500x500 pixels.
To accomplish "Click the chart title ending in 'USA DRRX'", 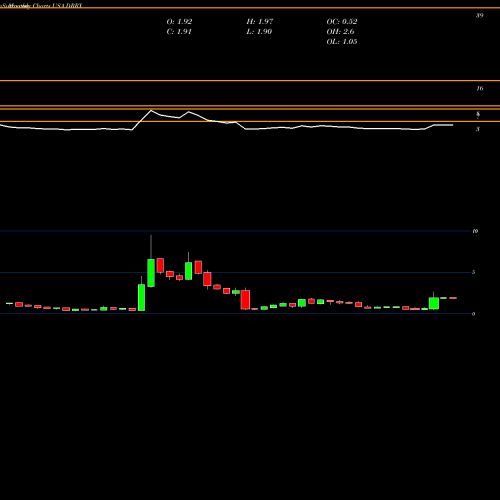I will pyautogui.click(x=41, y=6).
